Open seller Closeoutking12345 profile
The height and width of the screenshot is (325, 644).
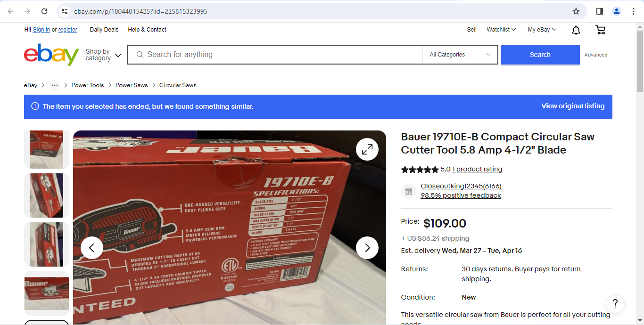tap(461, 187)
